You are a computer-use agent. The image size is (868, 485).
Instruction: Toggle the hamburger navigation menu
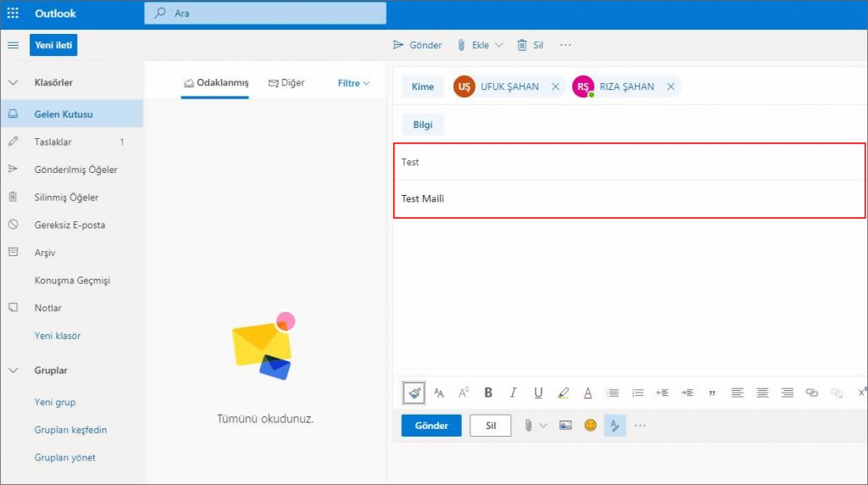(14, 45)
